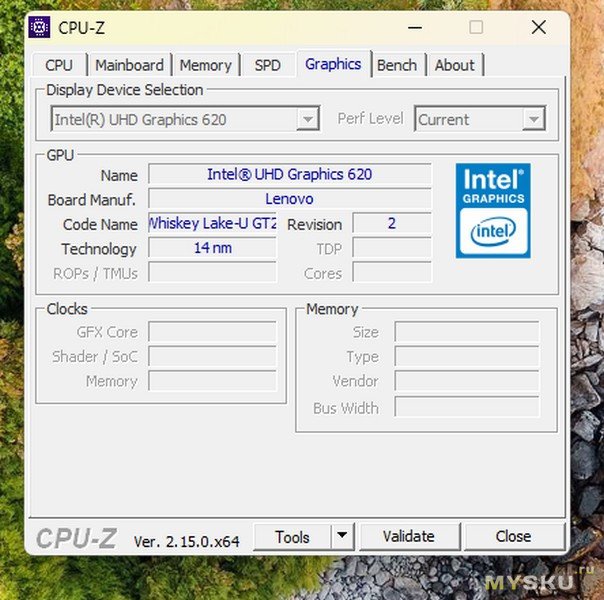Go to the SPD tab
Image resolution: width=604 pixels, height=600 pixels.
pyautogui.click(x=267, y=65)
